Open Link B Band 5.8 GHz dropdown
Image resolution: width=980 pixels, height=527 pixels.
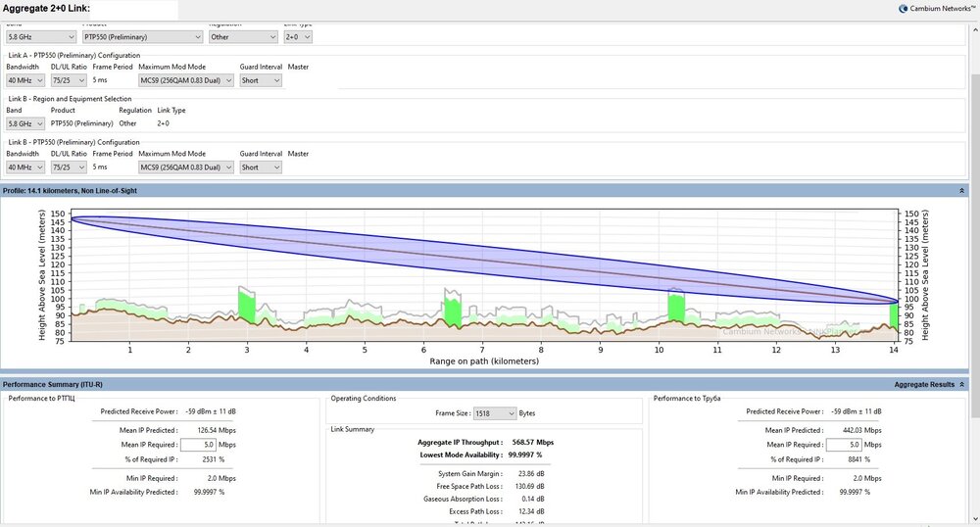[25, 123]
